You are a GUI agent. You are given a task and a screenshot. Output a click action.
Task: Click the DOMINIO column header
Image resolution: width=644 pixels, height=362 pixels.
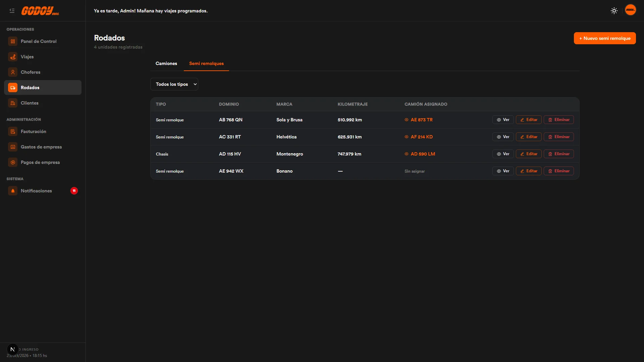pos(229,104)
